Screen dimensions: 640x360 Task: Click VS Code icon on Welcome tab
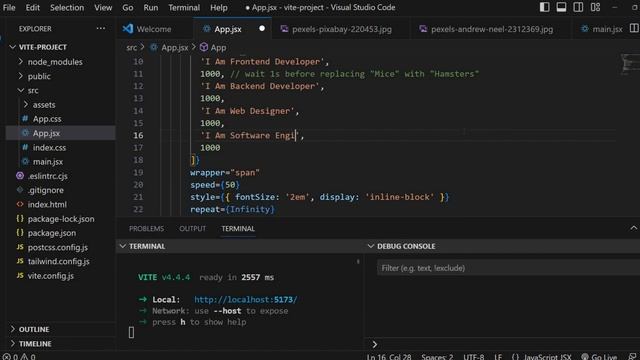[128, 29]
